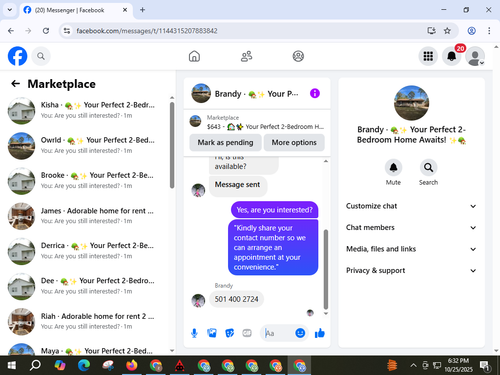500x375 pixels.
Task: Open the Marketplace listing $643 banner
Action: 257,122
